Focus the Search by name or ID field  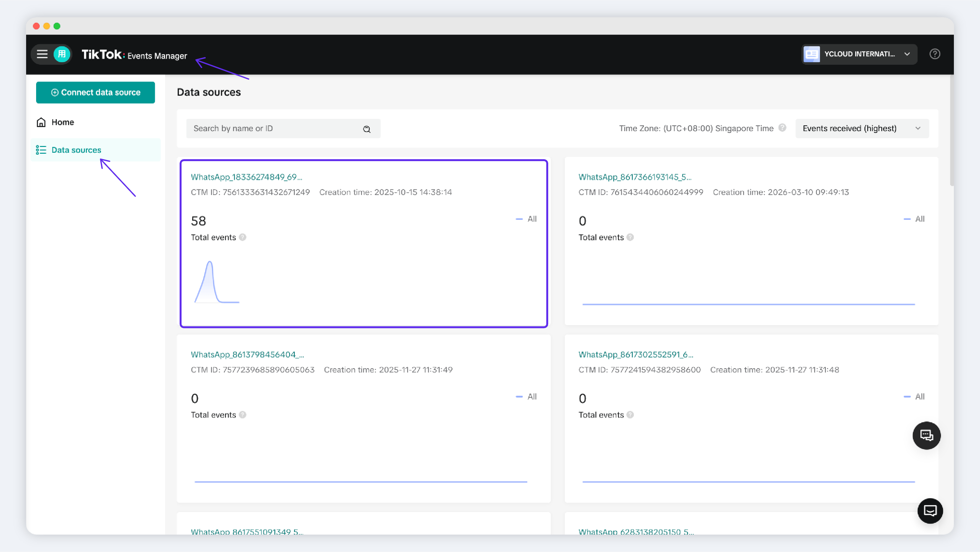(x=283, y=129)
